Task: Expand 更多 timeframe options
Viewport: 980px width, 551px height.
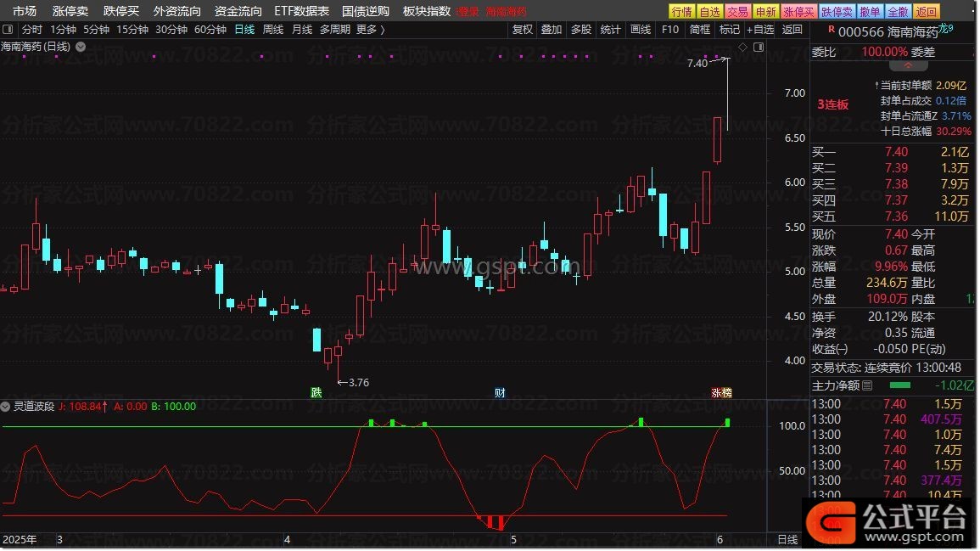Action: (x=370, y=30)
